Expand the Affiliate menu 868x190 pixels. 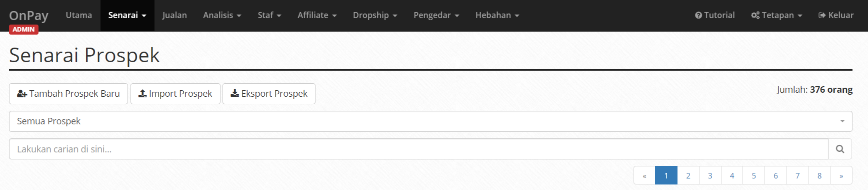(x=317, y=16)
